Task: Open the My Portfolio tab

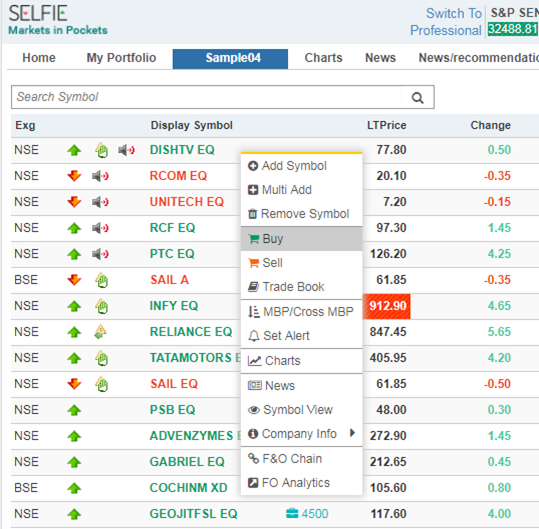Action: 121,58
